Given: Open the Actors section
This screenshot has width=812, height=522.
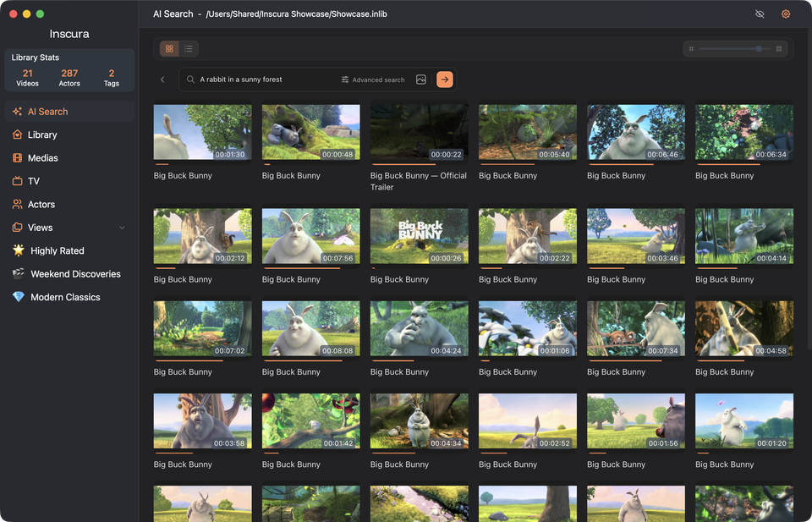Looking at the screenshot, I should 69,204.
